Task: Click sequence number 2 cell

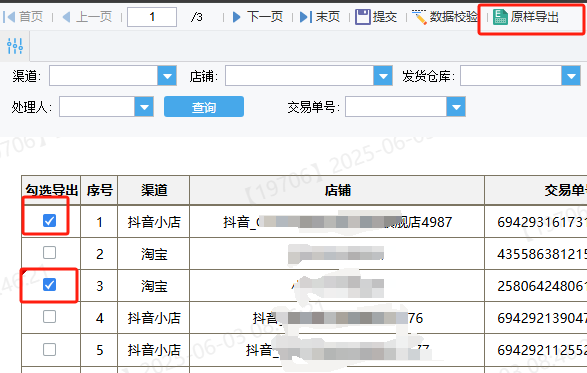Action: click(x=99, y=254)
